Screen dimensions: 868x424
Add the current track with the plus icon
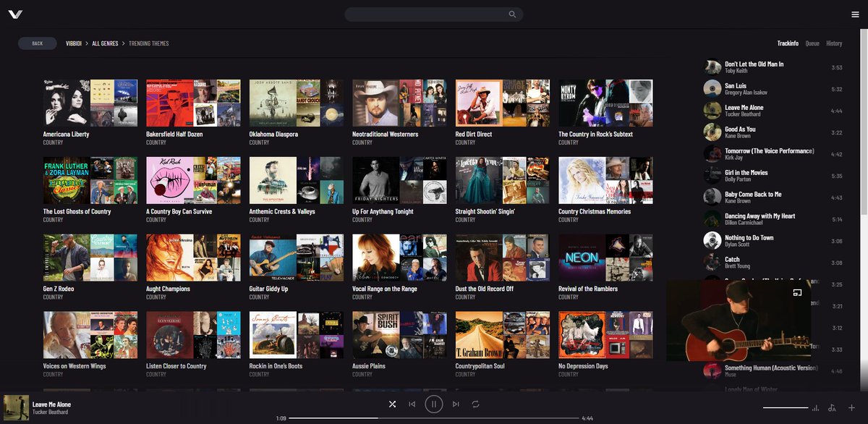(x=851, y=408)
